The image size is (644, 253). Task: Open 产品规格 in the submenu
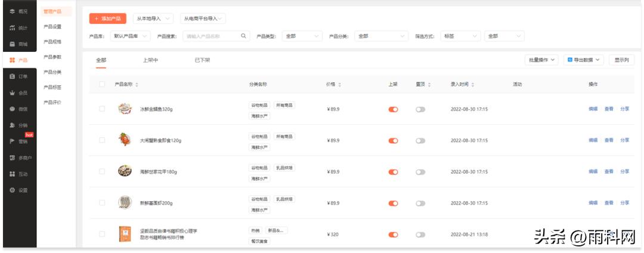click(x=52, y=42)
